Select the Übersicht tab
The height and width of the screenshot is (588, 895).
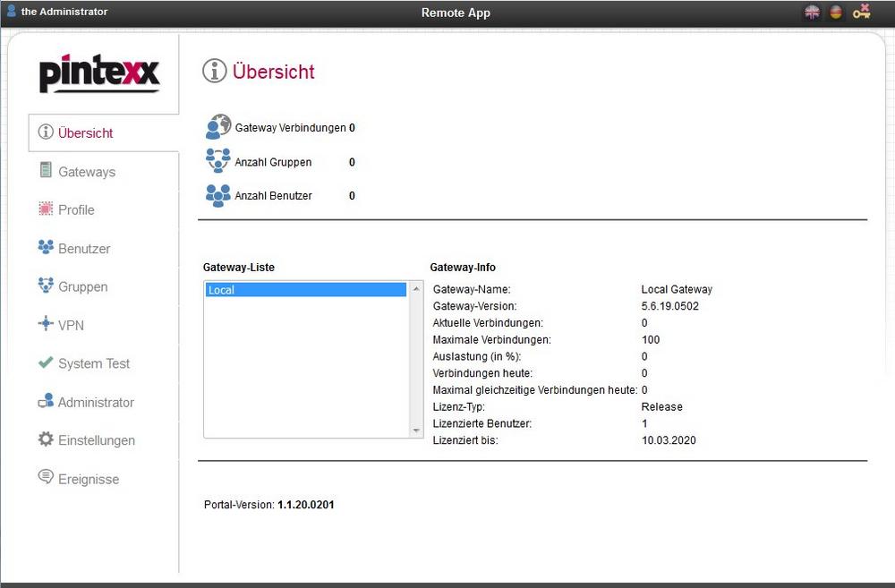(85, 133)
